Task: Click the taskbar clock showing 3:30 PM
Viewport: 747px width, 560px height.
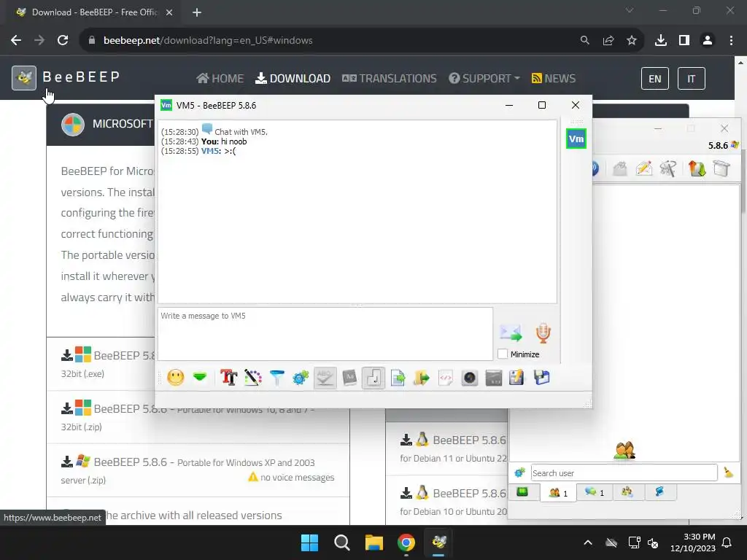Action: tap(693, 542)
